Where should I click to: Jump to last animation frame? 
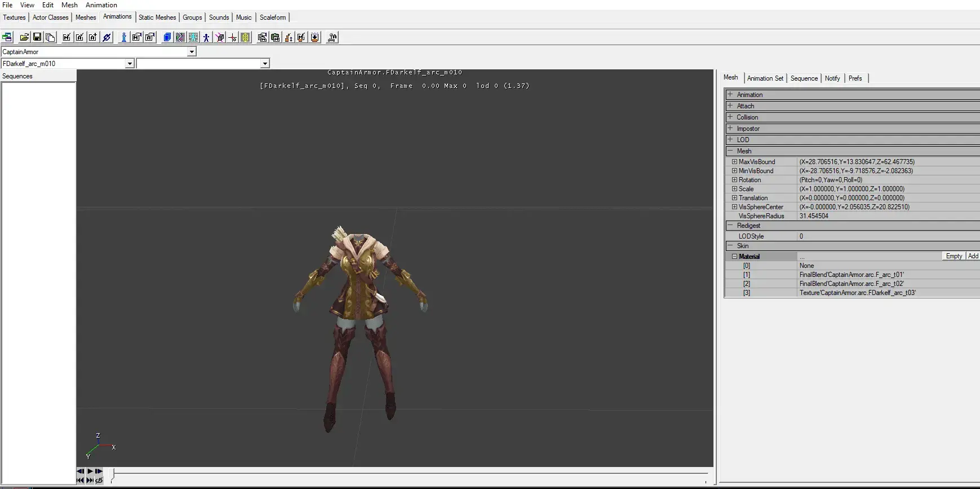click(90, 480)
